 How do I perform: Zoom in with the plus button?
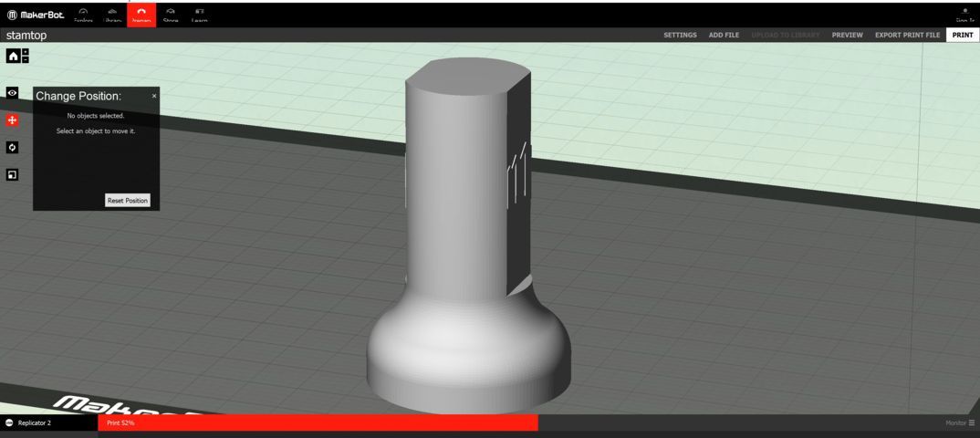(25, 53)
